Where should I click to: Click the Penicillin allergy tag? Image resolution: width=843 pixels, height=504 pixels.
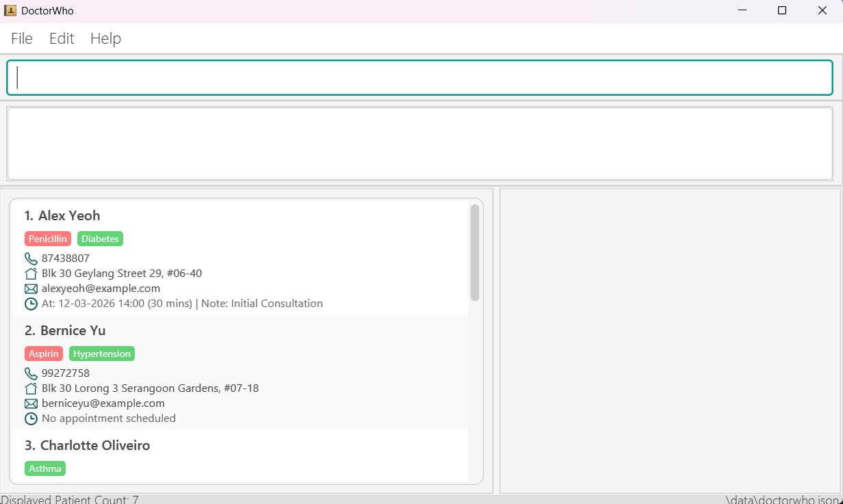pyautogui.click(x=48, y=239)
